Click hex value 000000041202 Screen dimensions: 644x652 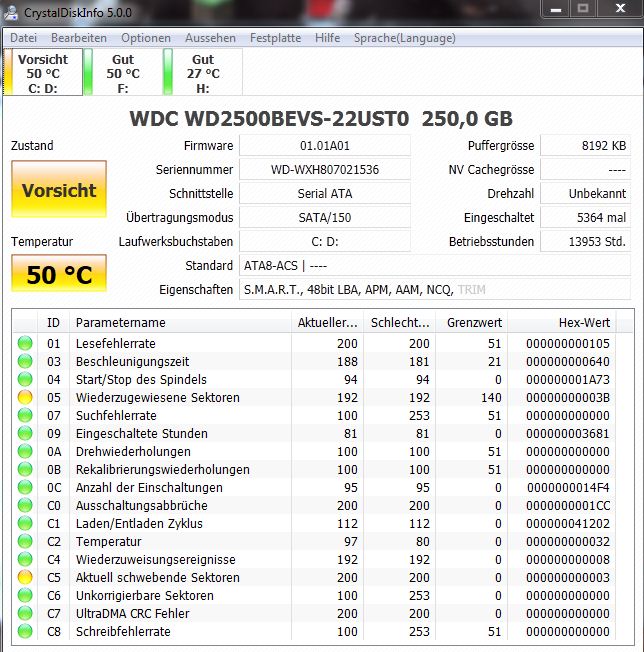[568, 524]
